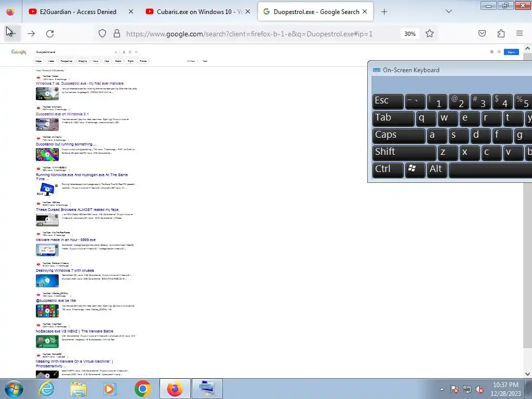Click the voice search microphone icon
The width and height of the screenshot is (532, 399).
[x=124, y=52]
